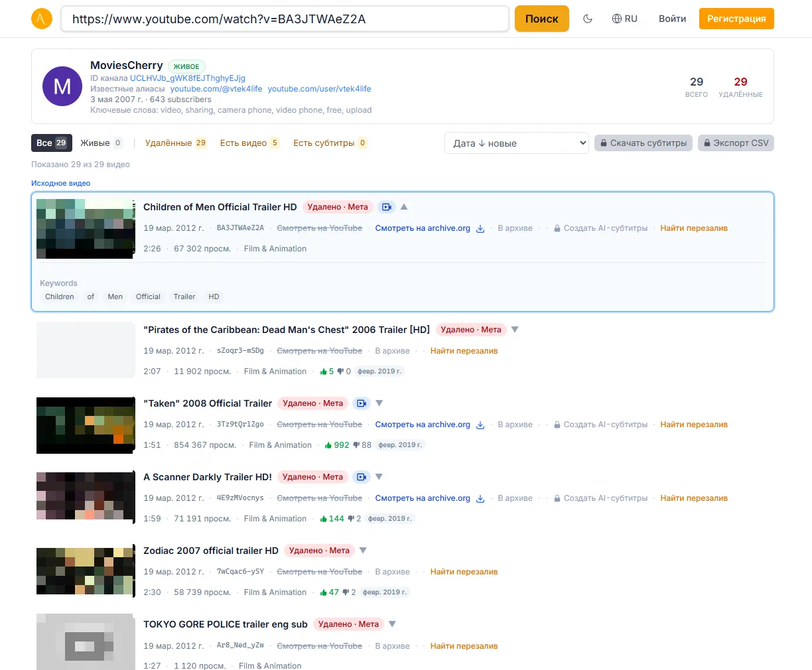Screen dimensions: 812x670
Task: Click Найти перезалив for A Scanner Darkly
Action: (694, 498)
